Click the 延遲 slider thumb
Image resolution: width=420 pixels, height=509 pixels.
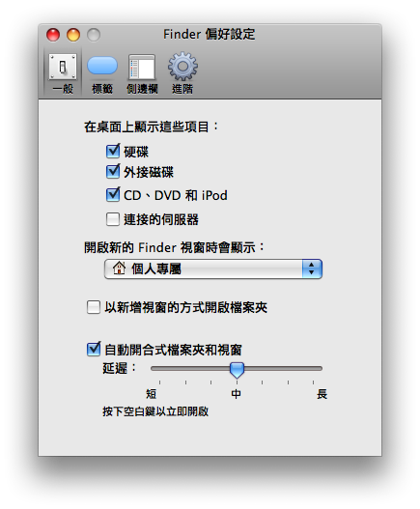[x=237, y=370]
